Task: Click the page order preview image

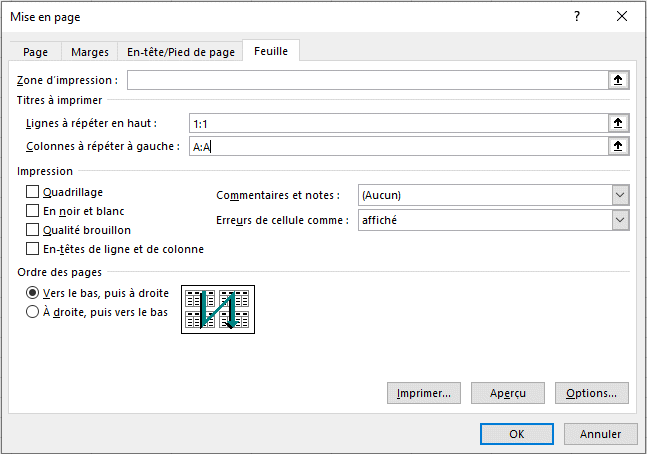Action: click(x=218, y=309)
